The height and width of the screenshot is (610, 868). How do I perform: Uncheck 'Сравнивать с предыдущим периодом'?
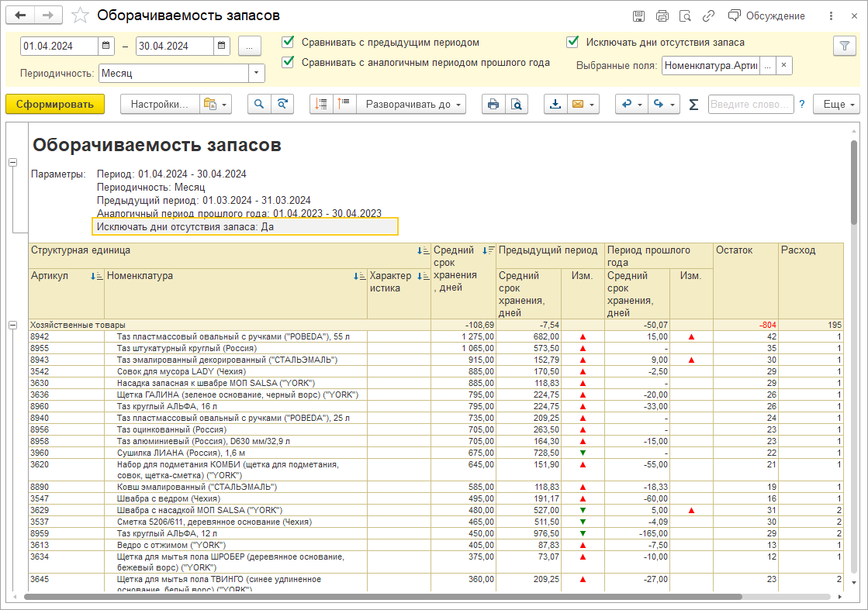[289, 43]
